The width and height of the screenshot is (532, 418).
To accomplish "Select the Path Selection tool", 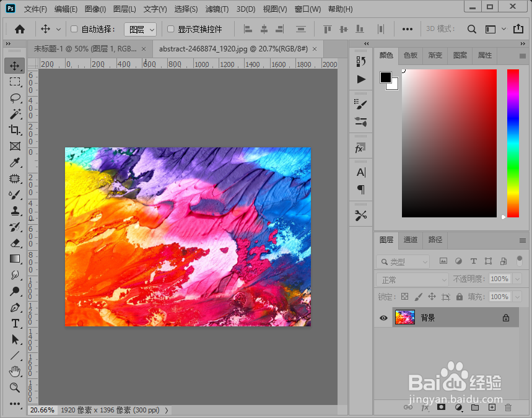I will tap(15, 339).
